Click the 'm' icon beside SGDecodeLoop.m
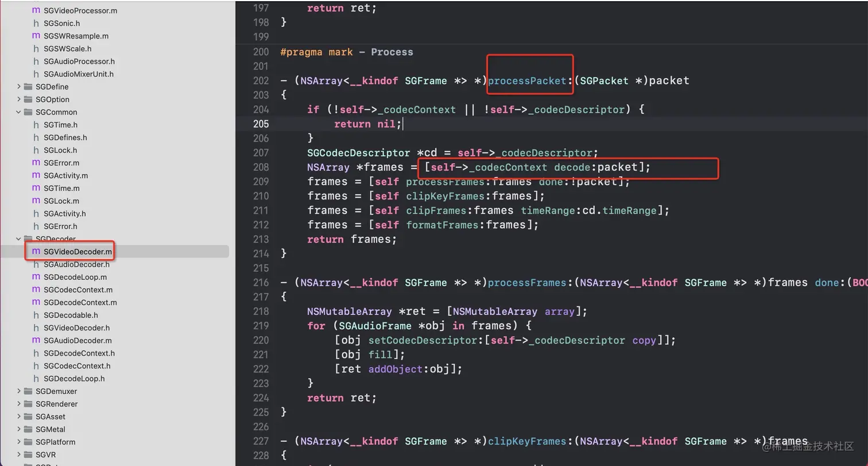The width and height of the screenshot is (868, 466). coord(36,276)
